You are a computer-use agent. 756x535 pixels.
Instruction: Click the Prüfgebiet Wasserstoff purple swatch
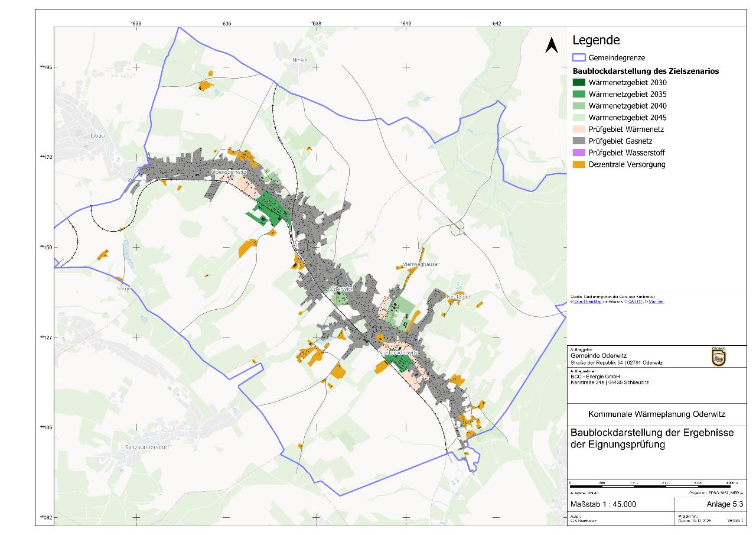tap(579, 153)
